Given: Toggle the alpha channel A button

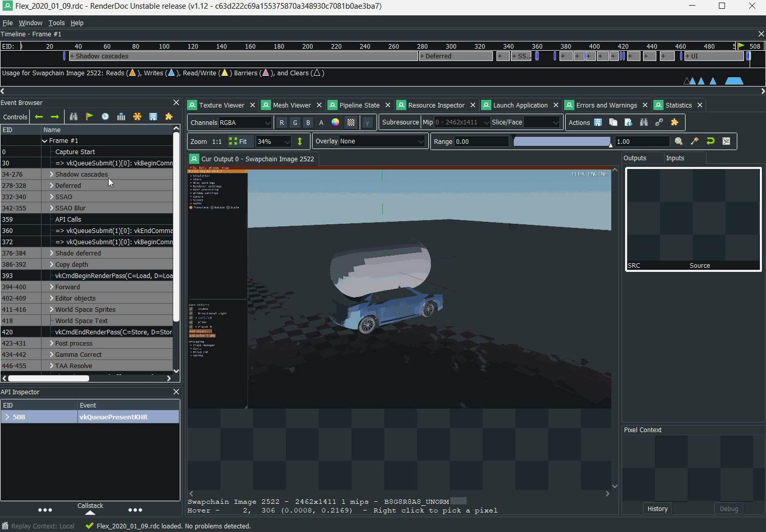Looking at the screenshot, I should tap(321, 122).
